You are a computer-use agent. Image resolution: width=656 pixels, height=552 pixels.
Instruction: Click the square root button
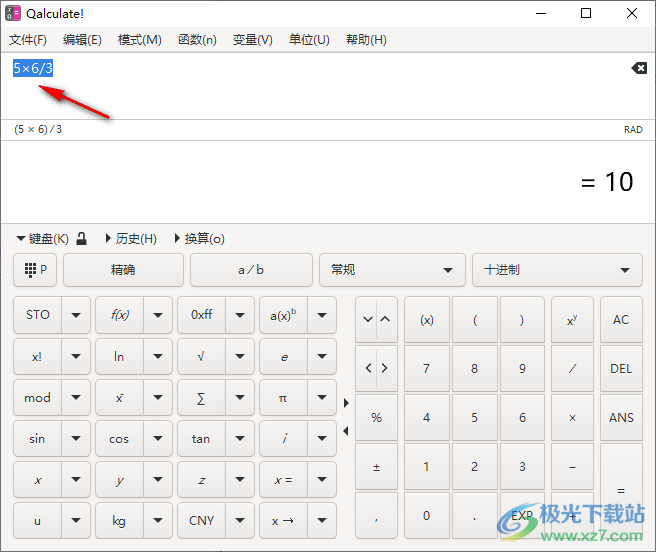click(x=201, y=357)
